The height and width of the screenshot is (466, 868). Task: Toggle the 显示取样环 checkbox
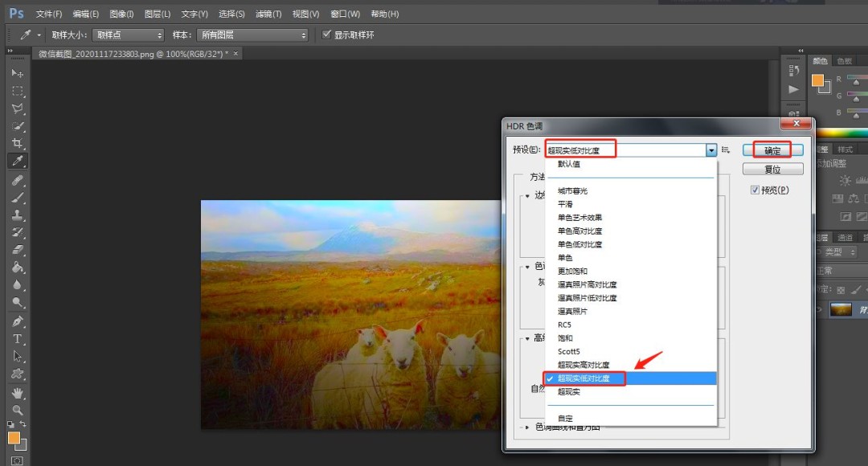click(326, 35)
